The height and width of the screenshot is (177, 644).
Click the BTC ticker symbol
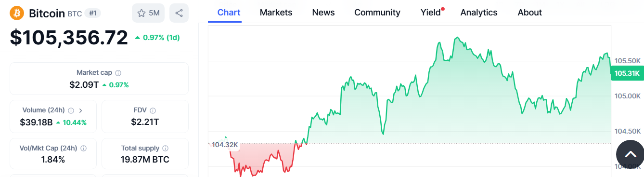tap(75, 14)
